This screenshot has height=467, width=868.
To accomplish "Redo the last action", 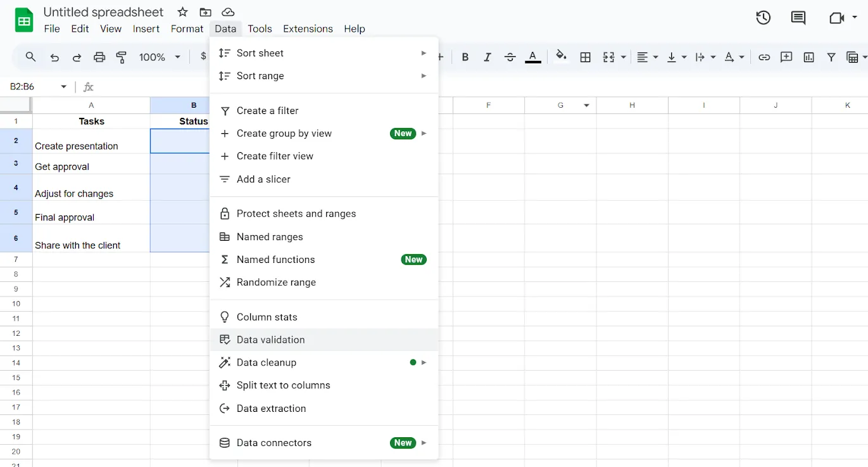I will click(77, 58).
